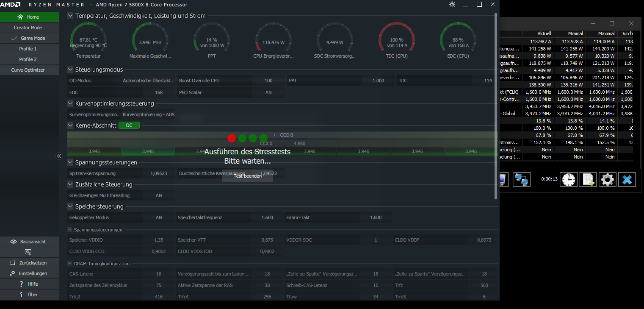Click Spitzen-Kernspannung value 1,09523
This screenshot has height=309, width=644.
click(x=159, y=173)
